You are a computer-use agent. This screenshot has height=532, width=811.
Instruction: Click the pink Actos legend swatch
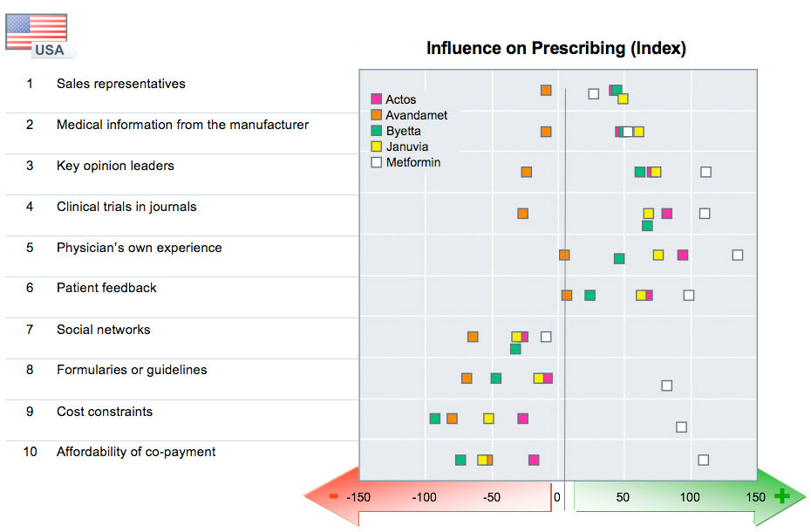coord(377,99)
